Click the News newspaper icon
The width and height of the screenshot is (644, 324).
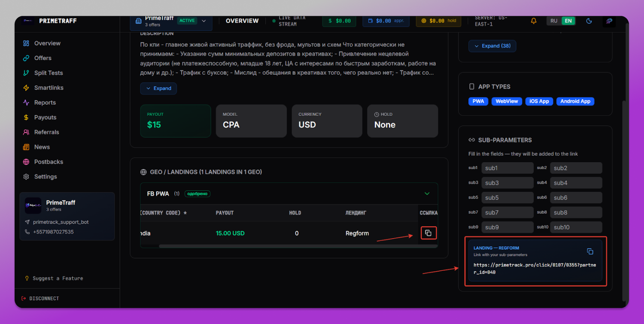click(26, 147)
